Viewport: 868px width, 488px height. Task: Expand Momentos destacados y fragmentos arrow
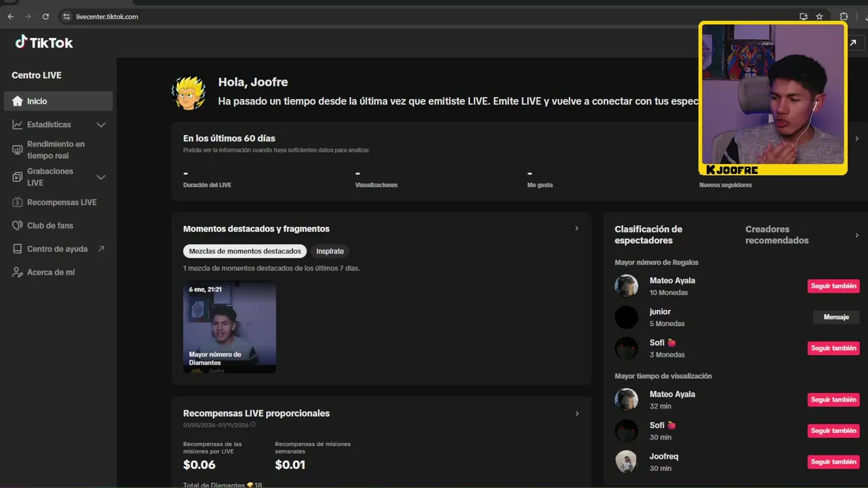point(577,228)
